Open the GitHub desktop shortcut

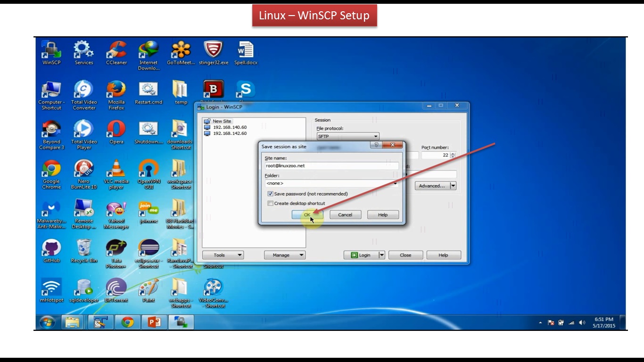click(51, 251)
